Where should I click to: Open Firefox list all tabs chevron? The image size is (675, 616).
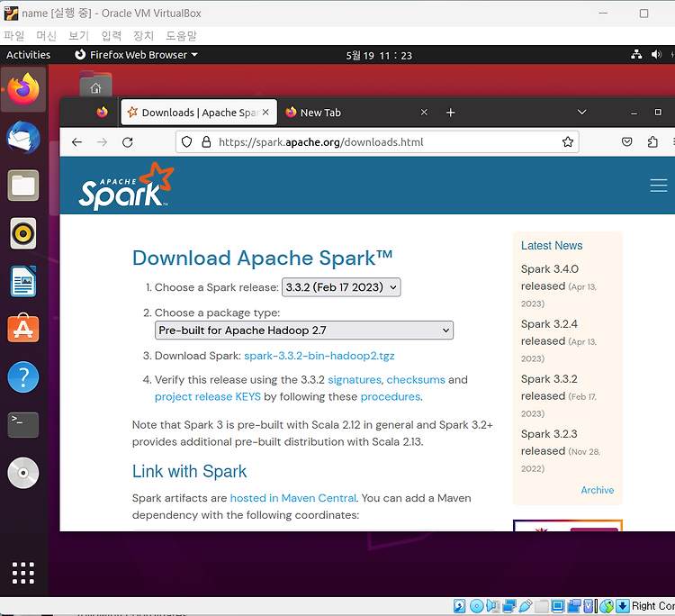[x=581, y=113]
